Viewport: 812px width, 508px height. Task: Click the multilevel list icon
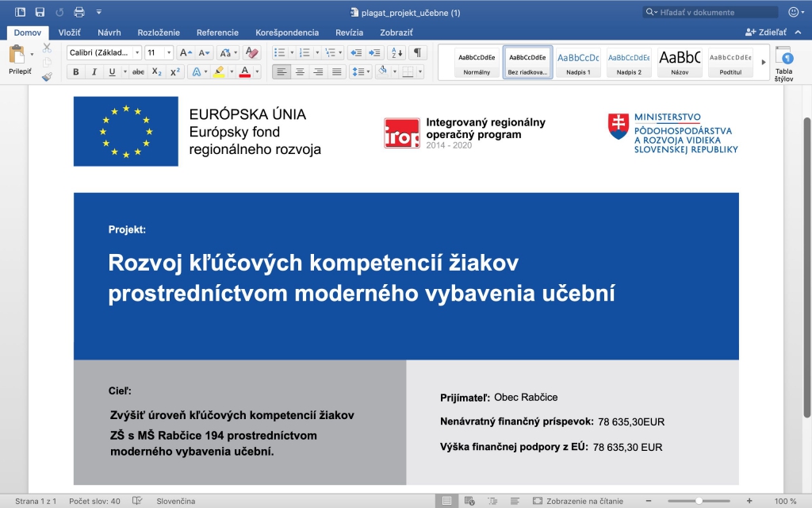[329, 53]
